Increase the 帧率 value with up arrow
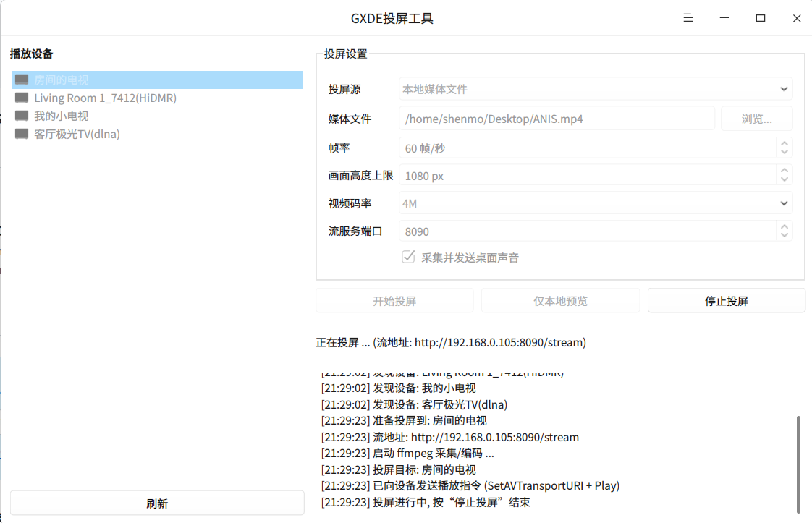The image size is (812, 523). click(x=784, y=144)
